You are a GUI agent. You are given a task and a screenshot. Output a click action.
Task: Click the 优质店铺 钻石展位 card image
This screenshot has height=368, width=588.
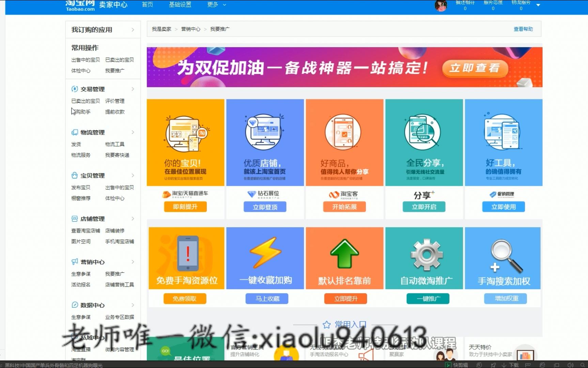[265, 143]
